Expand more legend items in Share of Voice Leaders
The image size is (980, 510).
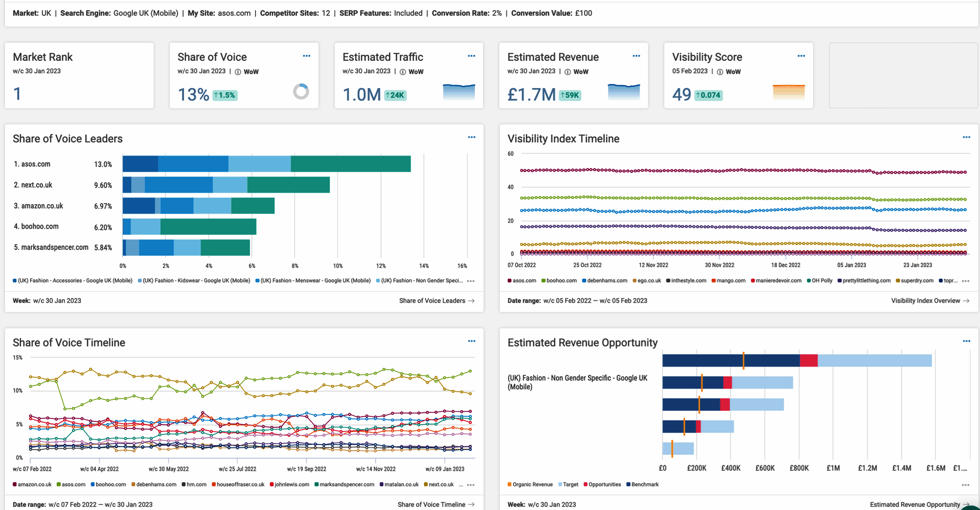[x=471, y=281]
